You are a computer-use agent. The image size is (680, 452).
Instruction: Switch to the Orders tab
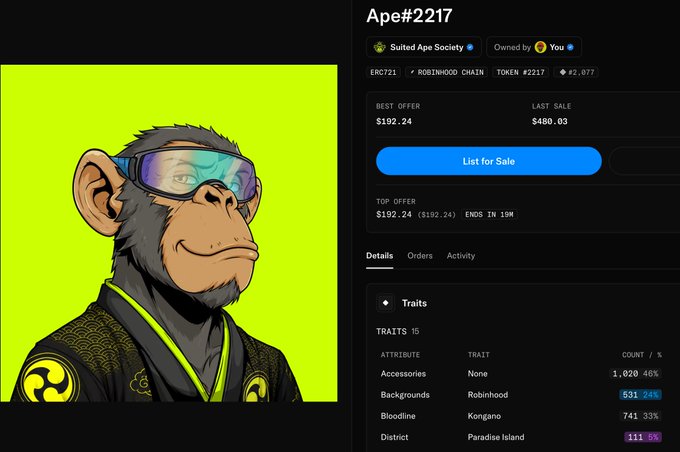coord(420,256)
